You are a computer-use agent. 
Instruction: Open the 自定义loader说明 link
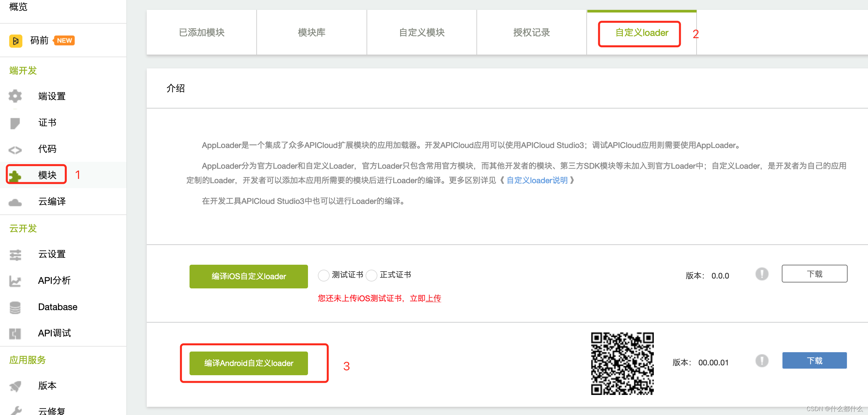tap(537, 181)
